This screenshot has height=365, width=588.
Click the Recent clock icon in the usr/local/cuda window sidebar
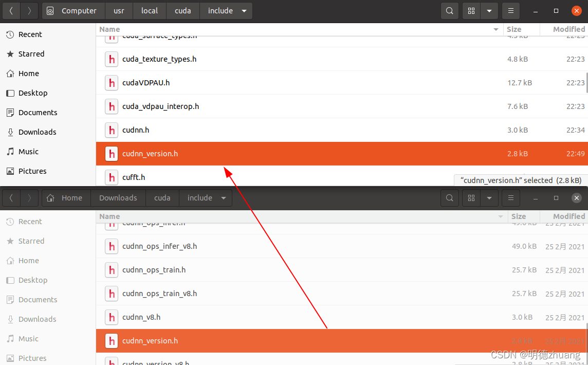pos(10,34)
